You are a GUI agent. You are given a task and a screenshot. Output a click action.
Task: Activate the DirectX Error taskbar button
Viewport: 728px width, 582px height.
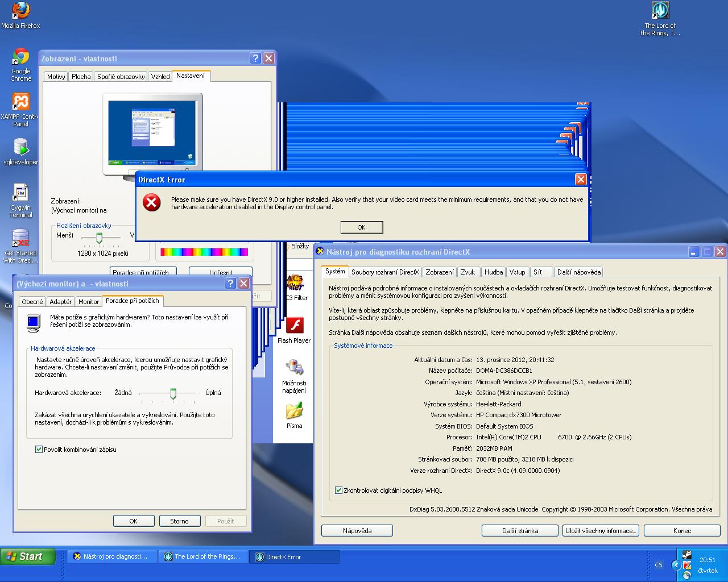click(295, 557)
